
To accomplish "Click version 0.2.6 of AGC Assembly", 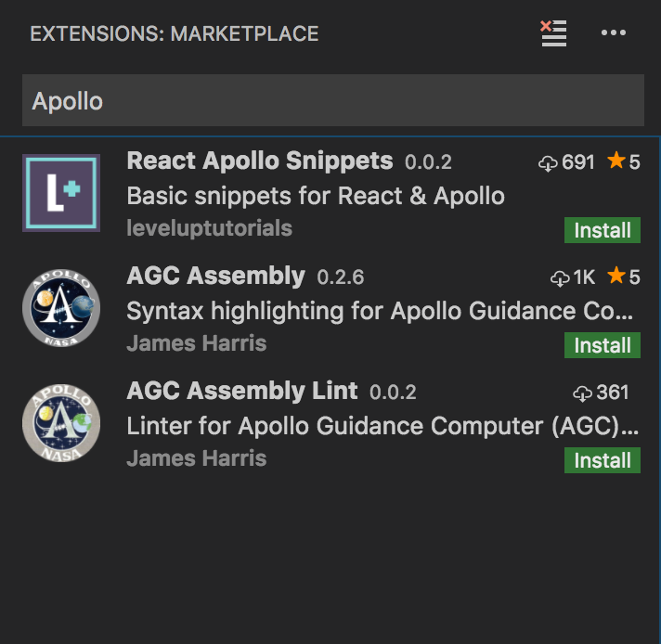I will point(341,277).
